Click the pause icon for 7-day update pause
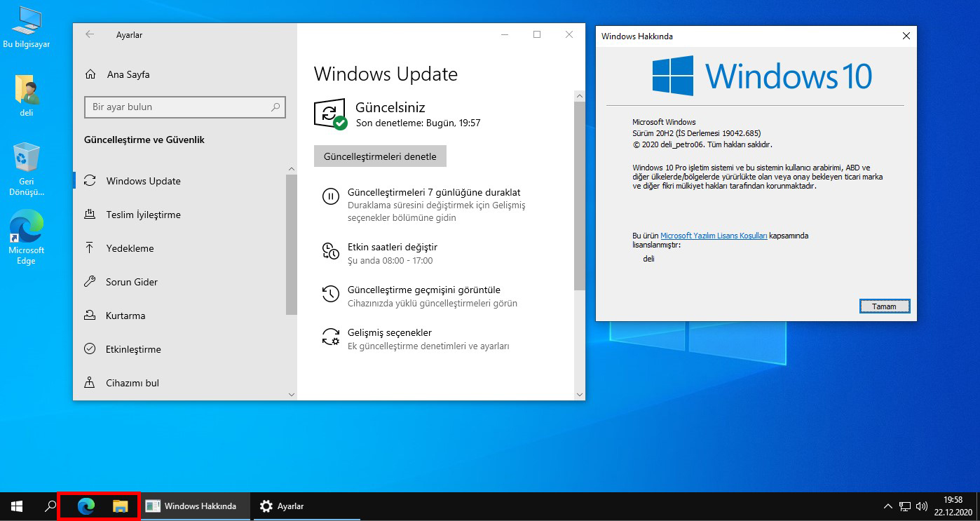 click(330, 196)
